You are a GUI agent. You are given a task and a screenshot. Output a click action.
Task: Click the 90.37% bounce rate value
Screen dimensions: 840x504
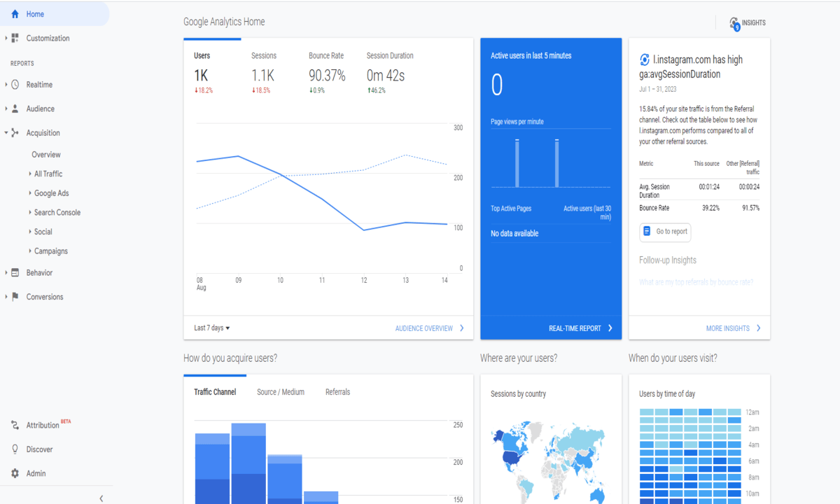click(327, 76)
